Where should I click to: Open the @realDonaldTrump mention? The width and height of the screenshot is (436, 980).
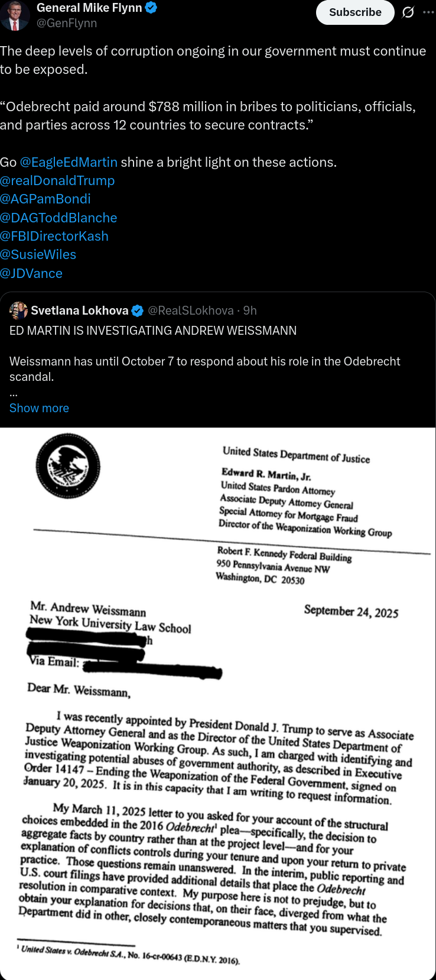coord(57,180)
